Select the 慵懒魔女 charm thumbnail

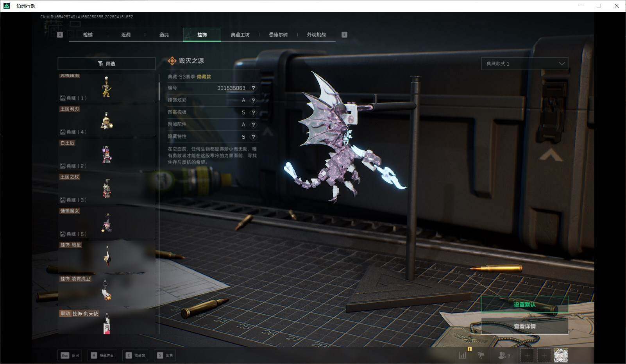coord(106,222)
